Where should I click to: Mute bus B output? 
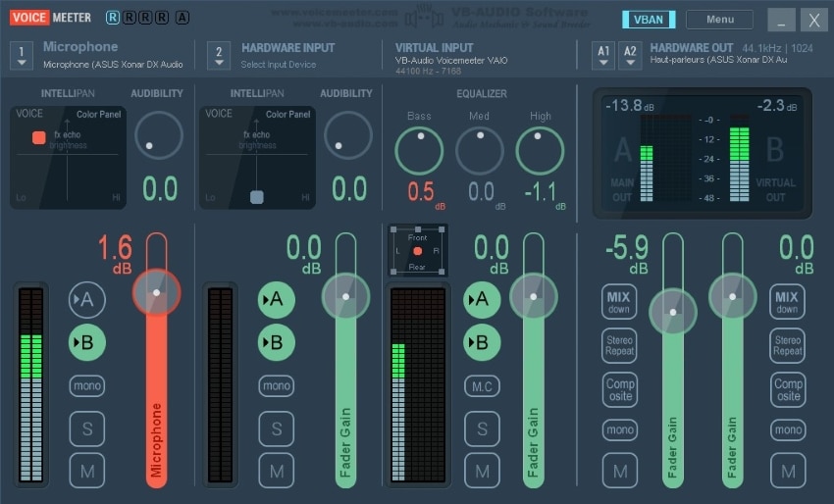788,471
